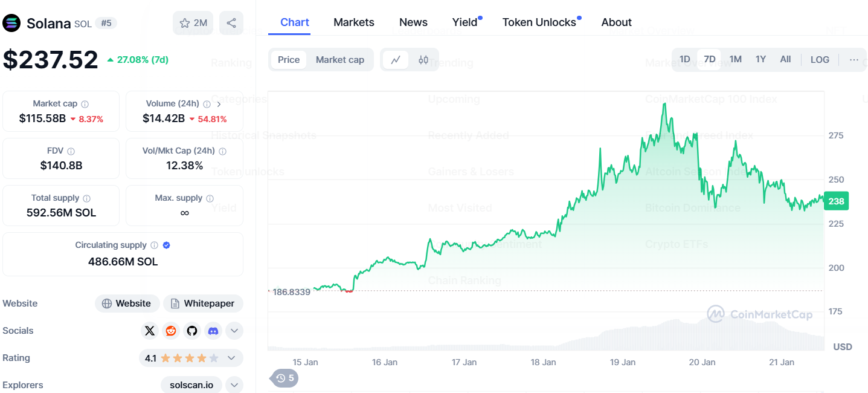
Task: Select Price chart mode
Action: tap(289, 60)
